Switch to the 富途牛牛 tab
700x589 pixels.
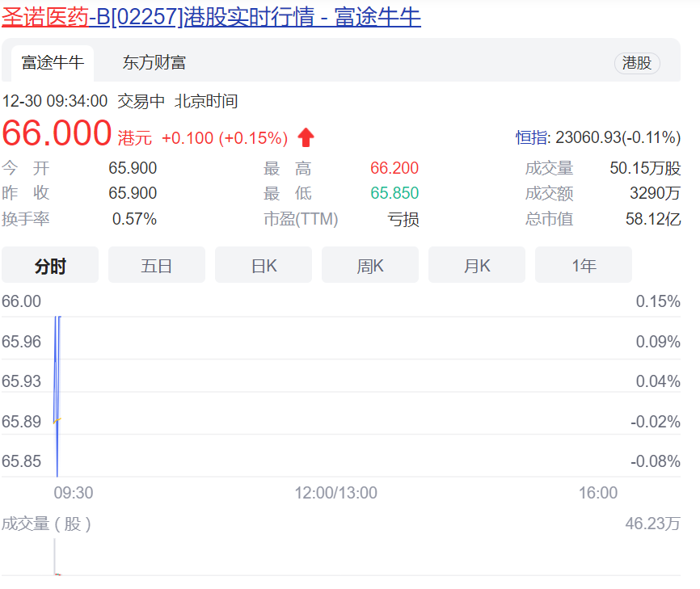point(53,63)
